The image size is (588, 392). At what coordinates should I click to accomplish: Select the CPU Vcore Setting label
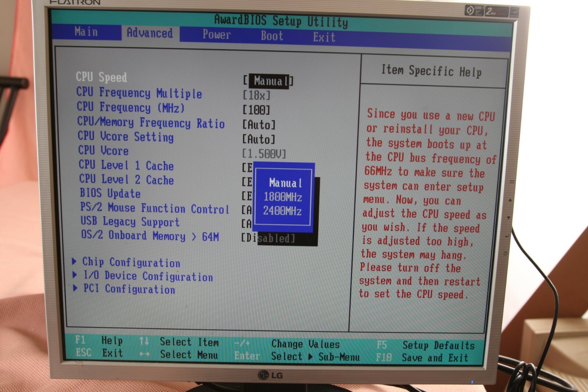[x=126, y=137]
